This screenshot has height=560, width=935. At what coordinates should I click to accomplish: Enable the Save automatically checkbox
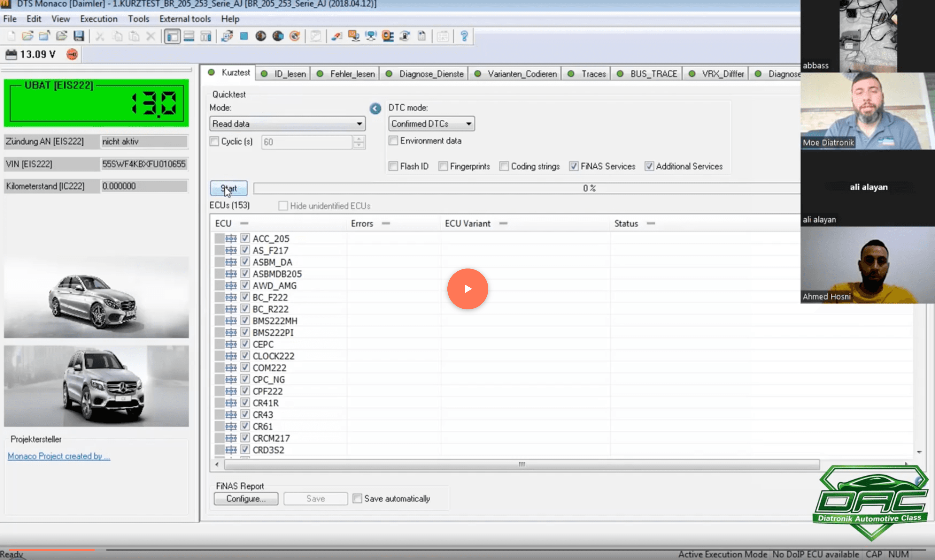click(357, 498)
